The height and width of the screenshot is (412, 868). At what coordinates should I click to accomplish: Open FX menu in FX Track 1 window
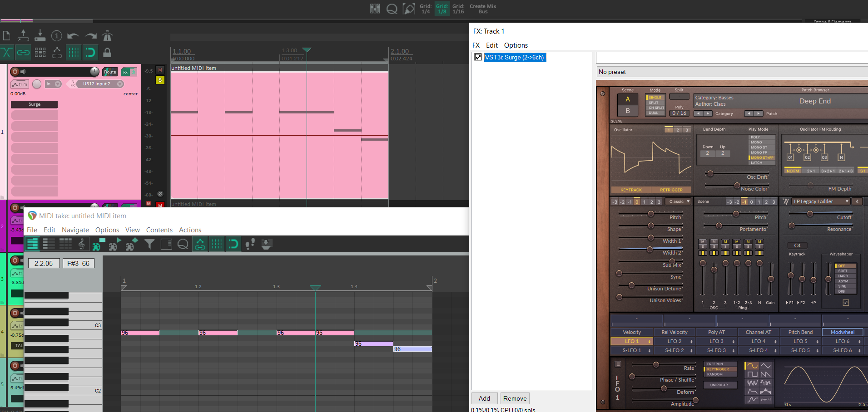(x=476, y=45)
